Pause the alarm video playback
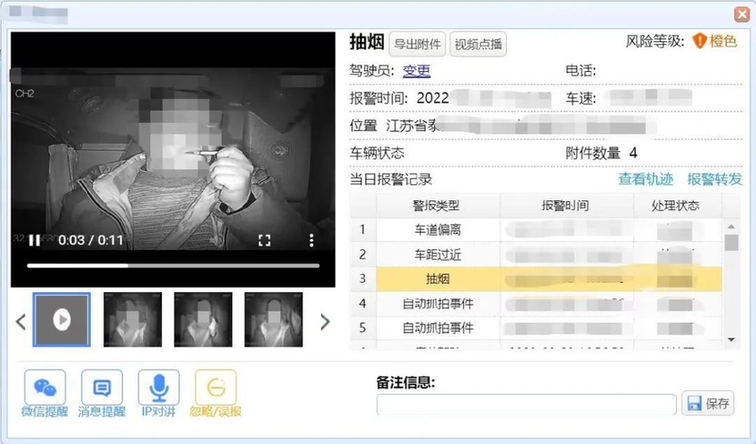The height and width of the screenshot is (444, 756). (x=35, y=240)
